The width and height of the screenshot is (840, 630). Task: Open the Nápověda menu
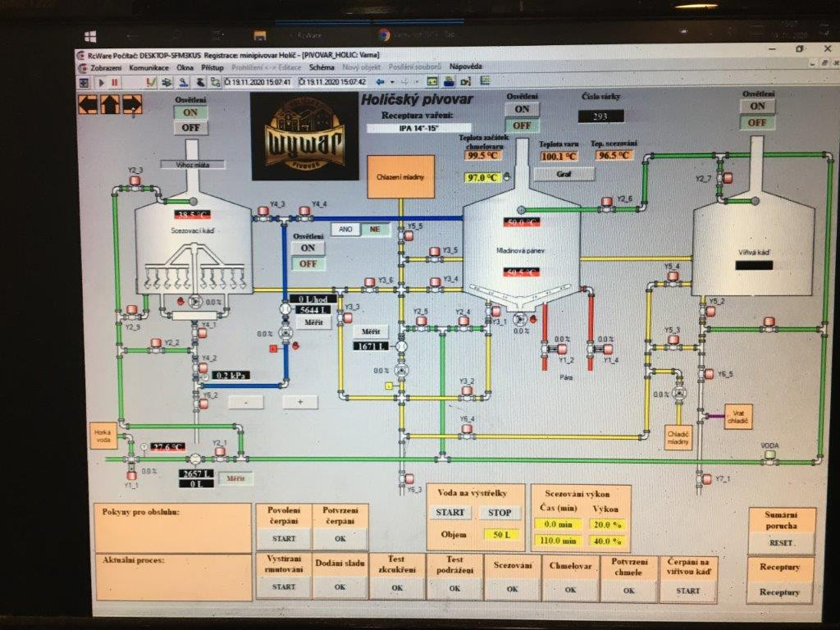coord(465,66)
